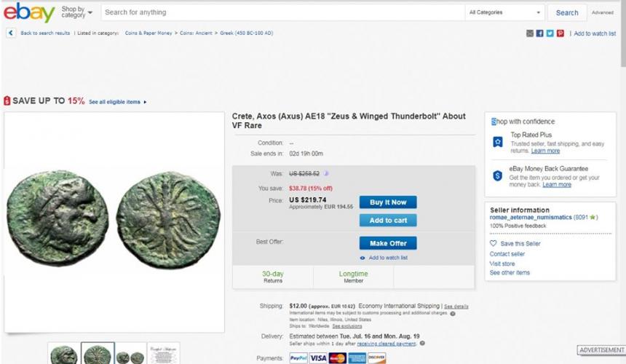Screen dimensions: 626x364
Task: Select second coin thumbnail image
Action: point(96,355)
